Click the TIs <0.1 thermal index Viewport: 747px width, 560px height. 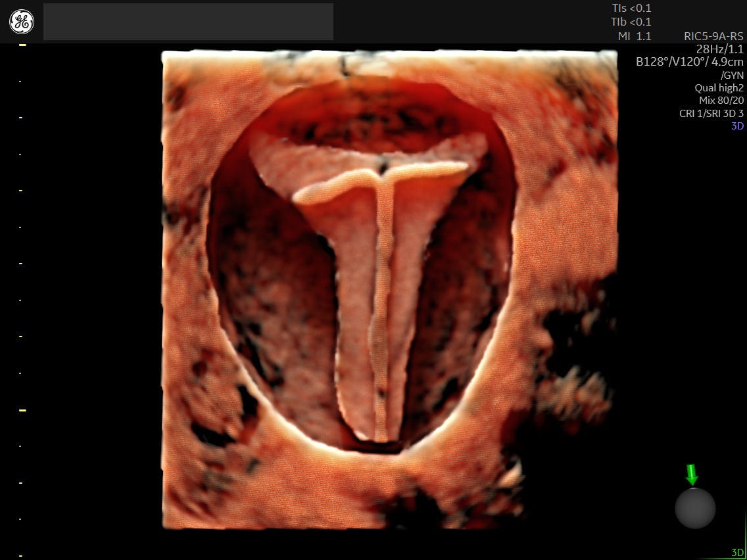(631, 9)
